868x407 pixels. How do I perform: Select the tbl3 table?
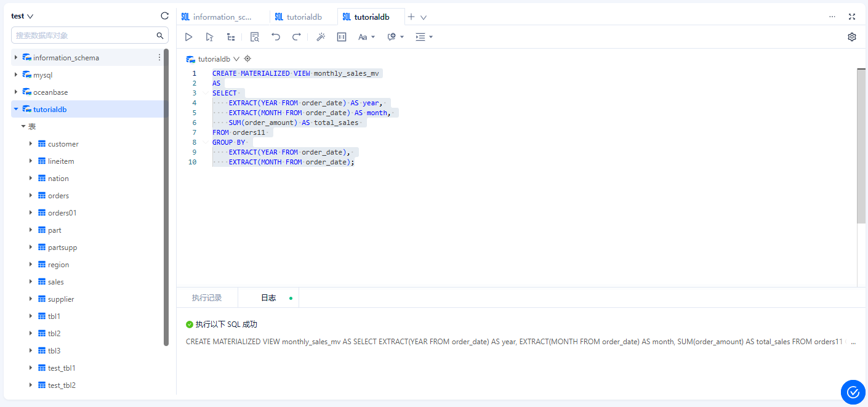54,351
